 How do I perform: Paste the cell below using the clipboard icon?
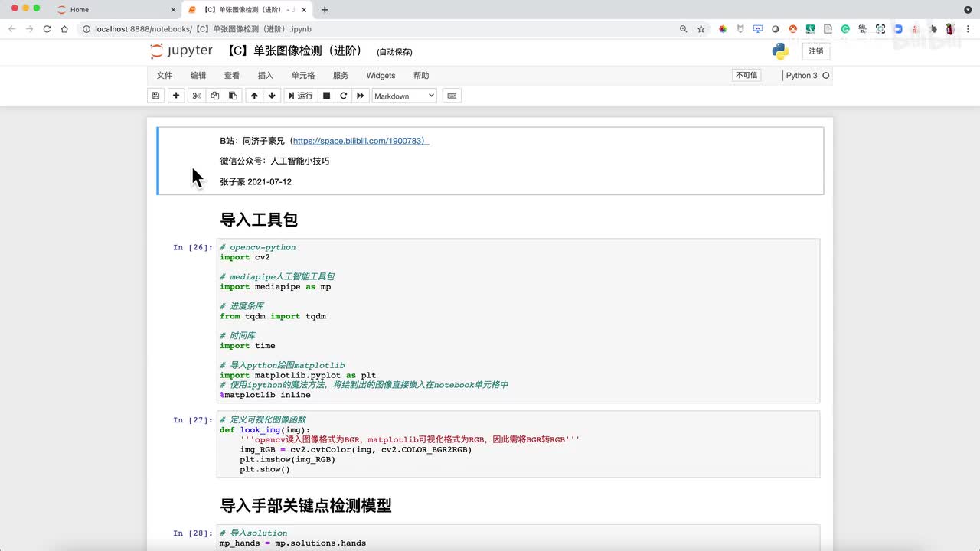pos(234,96)
